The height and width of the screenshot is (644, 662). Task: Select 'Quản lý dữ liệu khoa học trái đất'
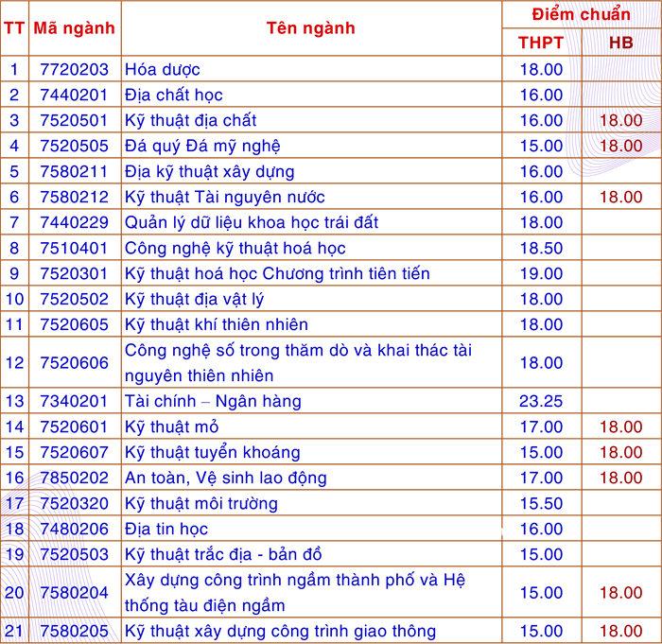[252, 222]
